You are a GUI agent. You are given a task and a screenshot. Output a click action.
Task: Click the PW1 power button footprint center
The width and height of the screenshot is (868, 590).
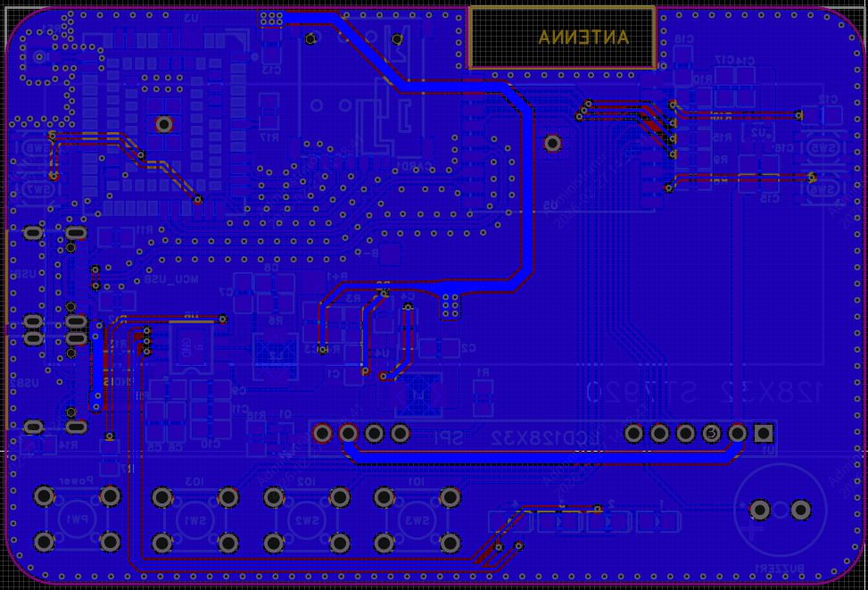tap(77, 519)
